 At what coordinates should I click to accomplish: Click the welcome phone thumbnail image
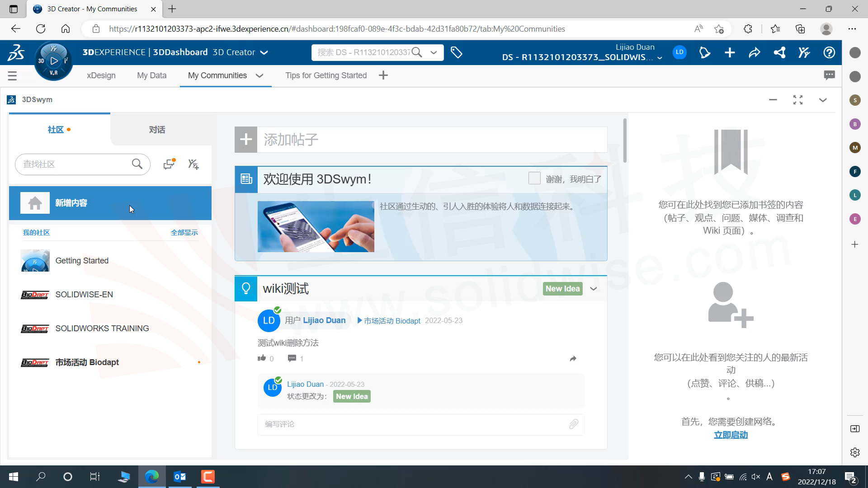316,226
